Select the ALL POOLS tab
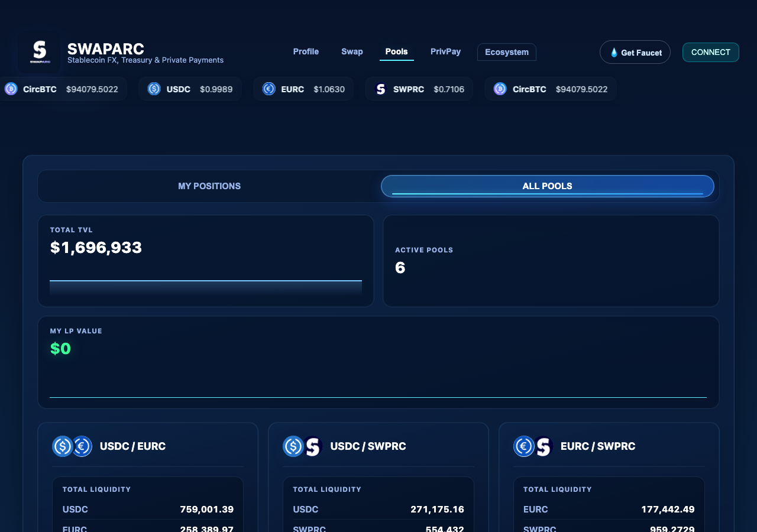Screen dimensions: 757x532 tap(548, 186)
